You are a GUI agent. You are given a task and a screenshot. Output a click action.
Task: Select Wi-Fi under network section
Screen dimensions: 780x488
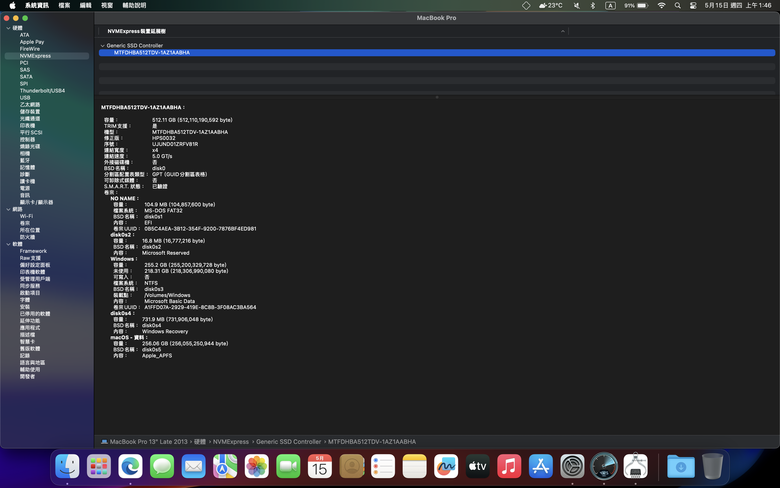point(26,216)
